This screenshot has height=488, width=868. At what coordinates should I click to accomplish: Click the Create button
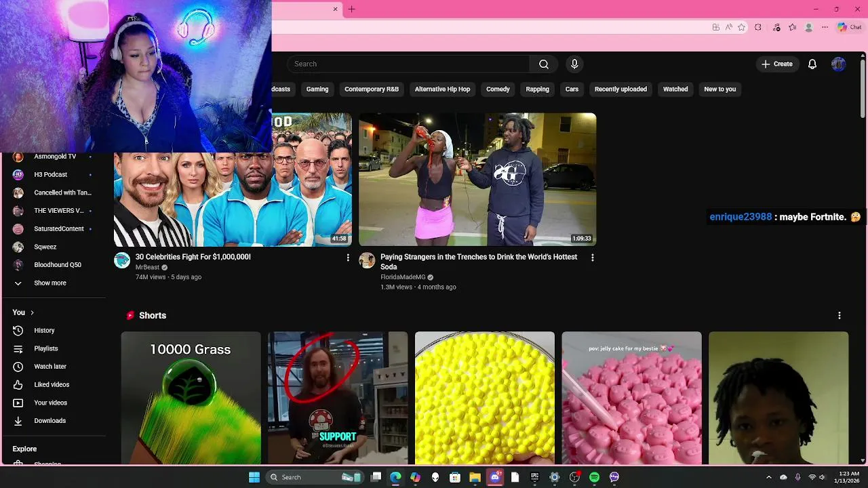[x=776, y=64]
